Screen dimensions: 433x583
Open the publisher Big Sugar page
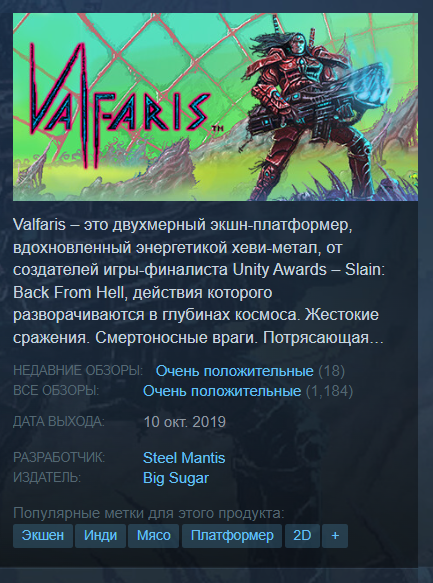(176, 478)
